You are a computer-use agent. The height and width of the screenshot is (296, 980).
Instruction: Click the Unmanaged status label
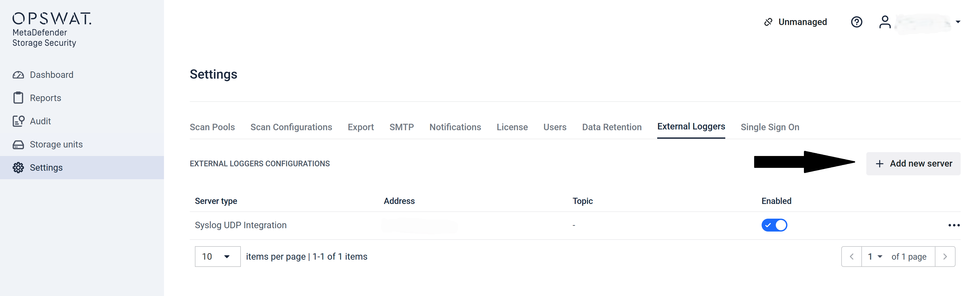[x=802, y=22]
